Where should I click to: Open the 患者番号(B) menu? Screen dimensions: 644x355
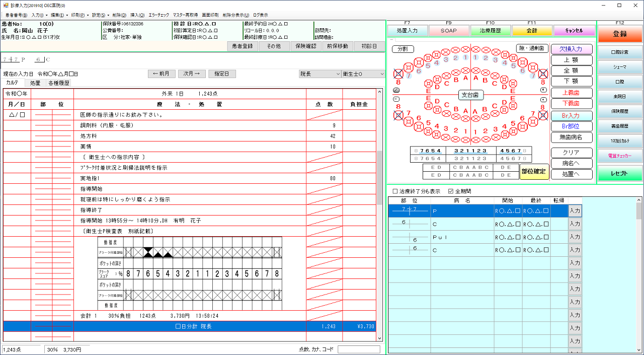[x=17, y=15]
